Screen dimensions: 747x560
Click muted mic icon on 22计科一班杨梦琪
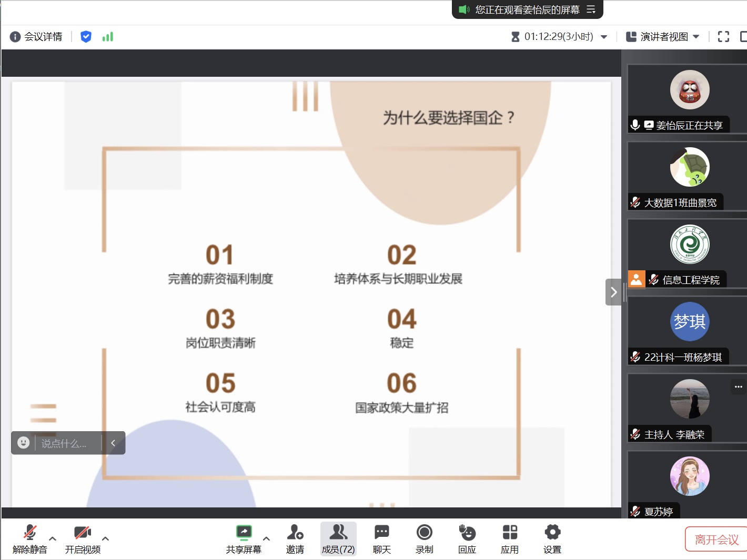point(635,357)
